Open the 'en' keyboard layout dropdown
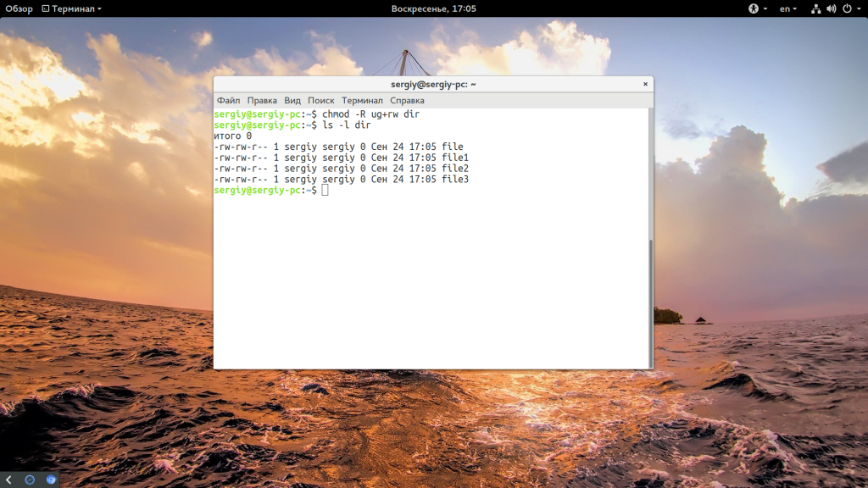This screenshot has height=488, width=868. (788, 8)
